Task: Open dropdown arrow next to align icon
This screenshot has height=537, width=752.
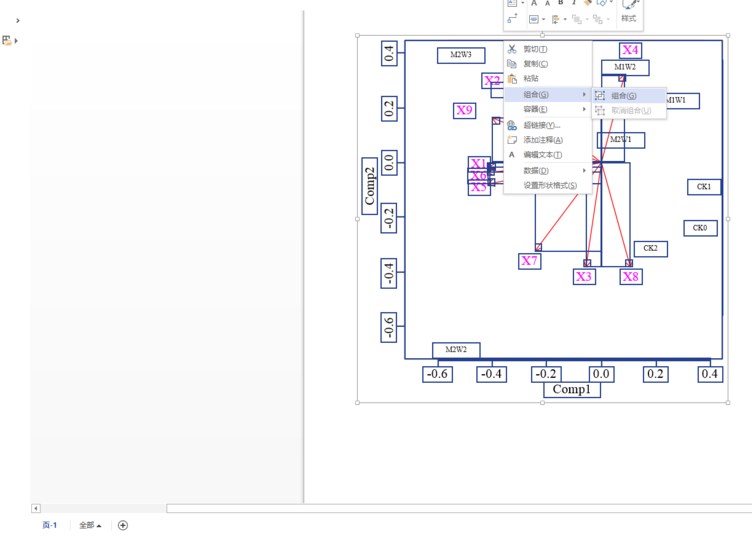Action: [x=565, y=20]
